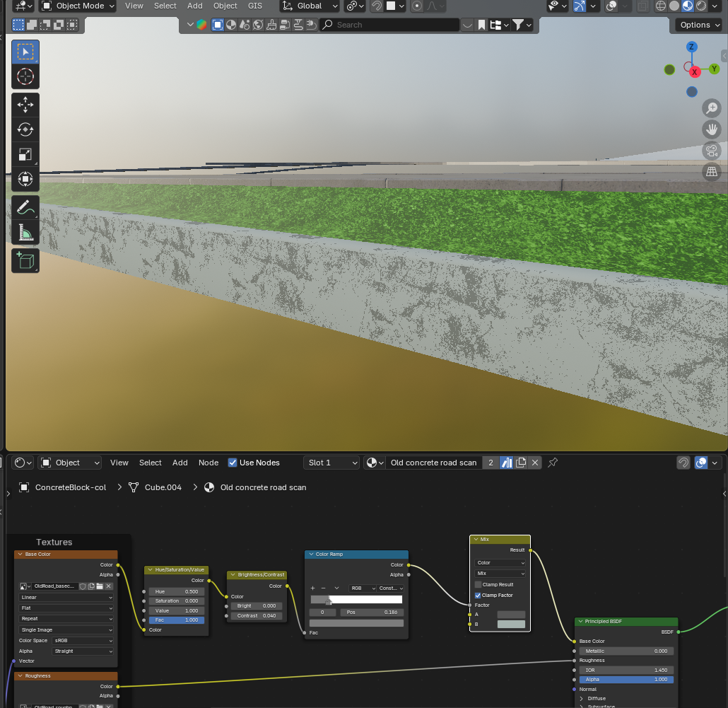Open the viewport View menu

click(x=134, y=6)
